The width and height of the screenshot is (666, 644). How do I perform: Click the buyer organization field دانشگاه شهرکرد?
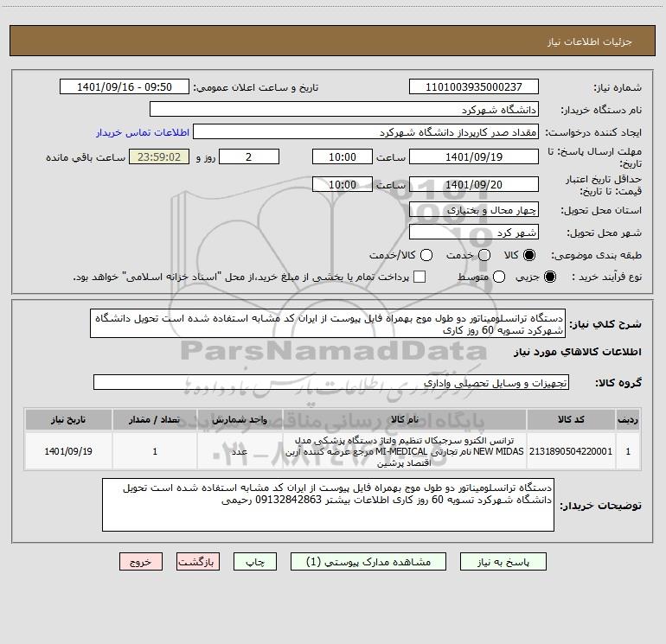(344, 110)
